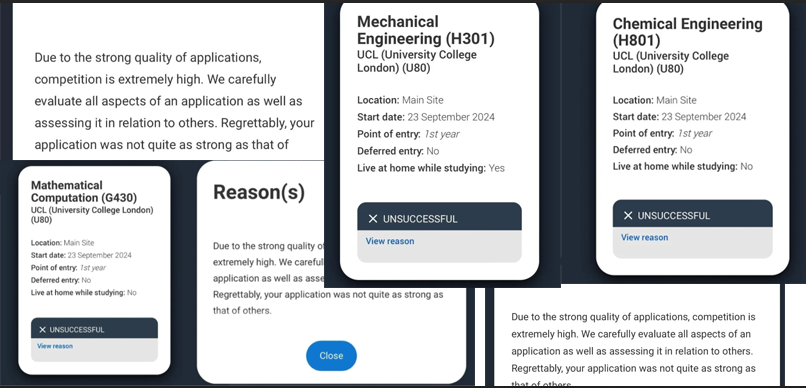Click UNSUCCESSFUL label in Mathematical Computation card
The height and width of the screenshot is (388, 806).
[x=77, y=330]
